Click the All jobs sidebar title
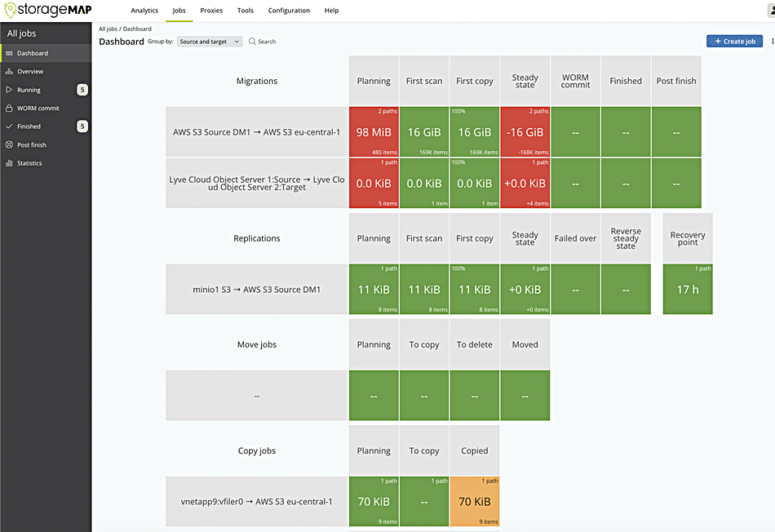The image size is (775, 532). (x=21, y=33)
